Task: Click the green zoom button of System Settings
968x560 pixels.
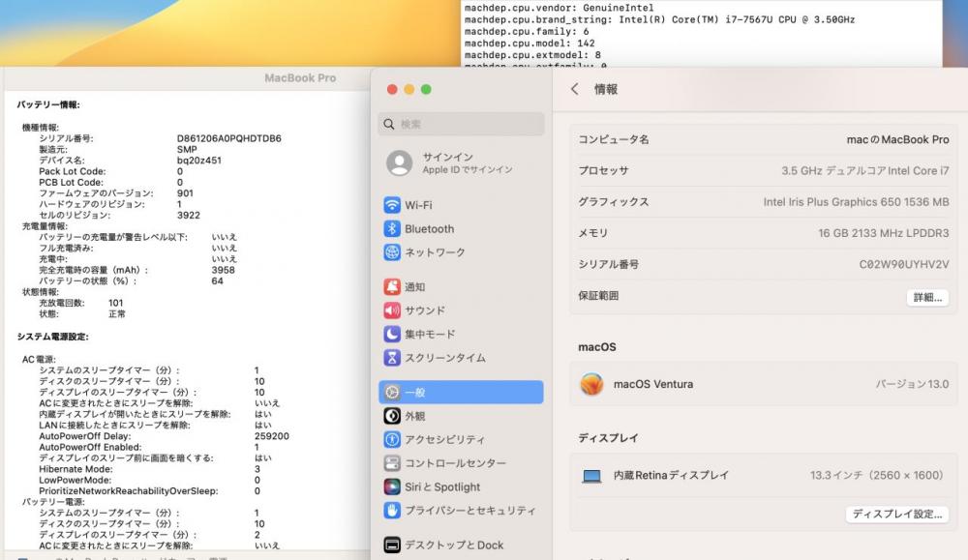Action: pyautogui.click(x=426, y=89)
